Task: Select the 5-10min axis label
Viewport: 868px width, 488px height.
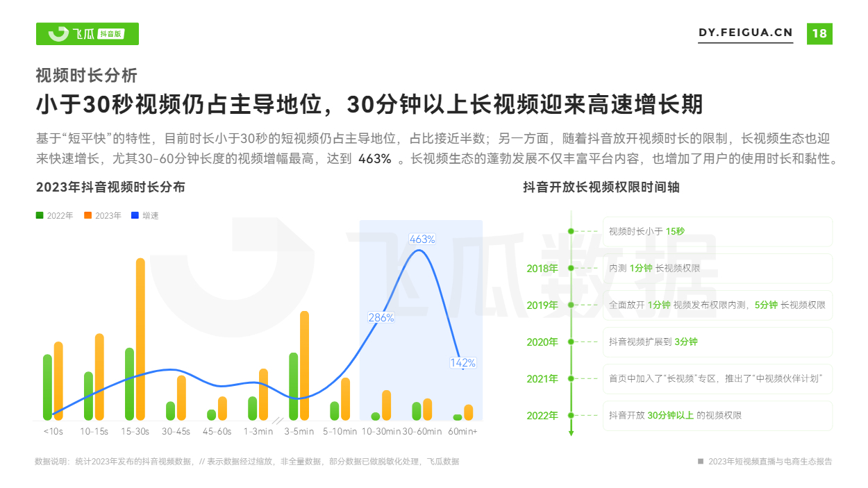Action: 340,431
